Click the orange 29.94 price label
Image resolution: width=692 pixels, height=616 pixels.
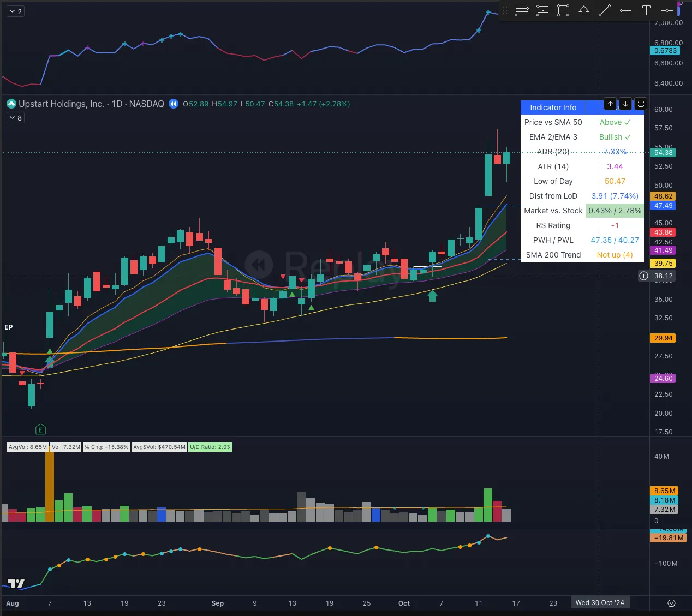tap(664, 338)
